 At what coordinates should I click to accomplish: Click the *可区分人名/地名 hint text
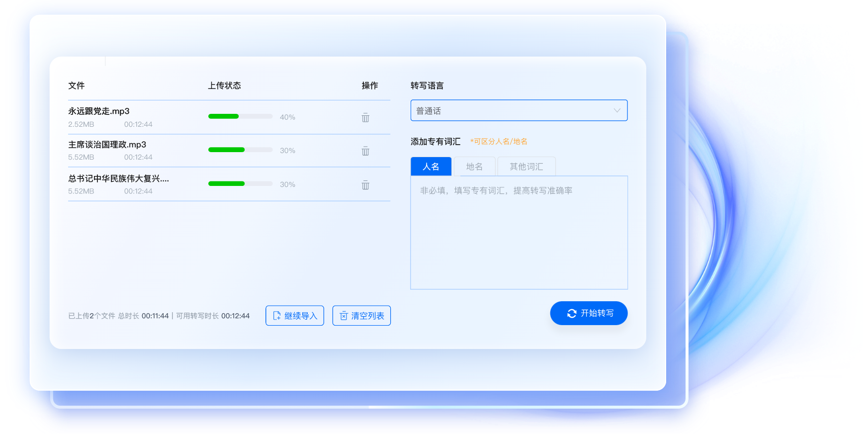(499, 142)
